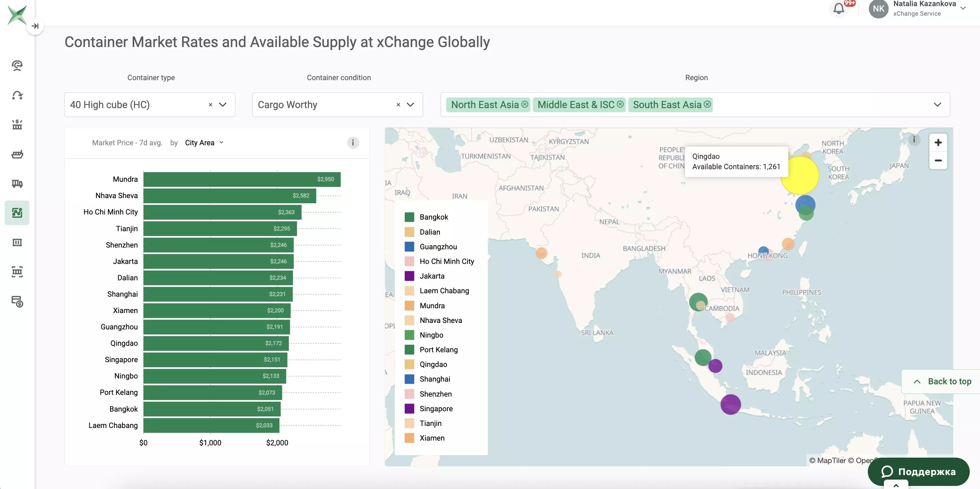Clear the 40 High cube container type
The height and width of the screenshot is (489, 980).
pos(210,105)
